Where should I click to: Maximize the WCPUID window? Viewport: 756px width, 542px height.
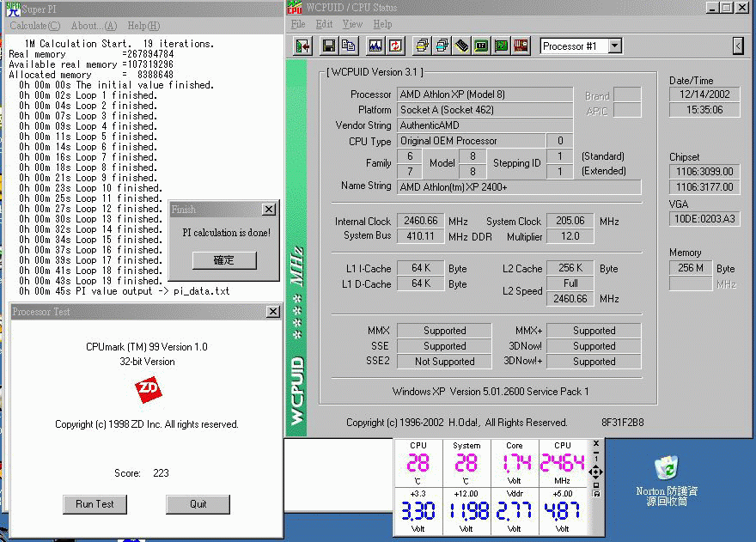click(727, 7)
